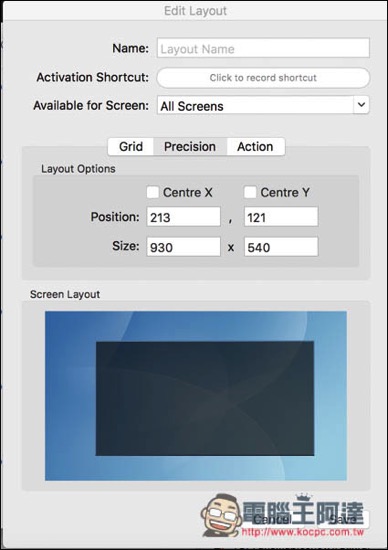Screen dimensions: 388x550
Task: Click the dark window rectangle in Screen Layout
Action: click(205, 398)
